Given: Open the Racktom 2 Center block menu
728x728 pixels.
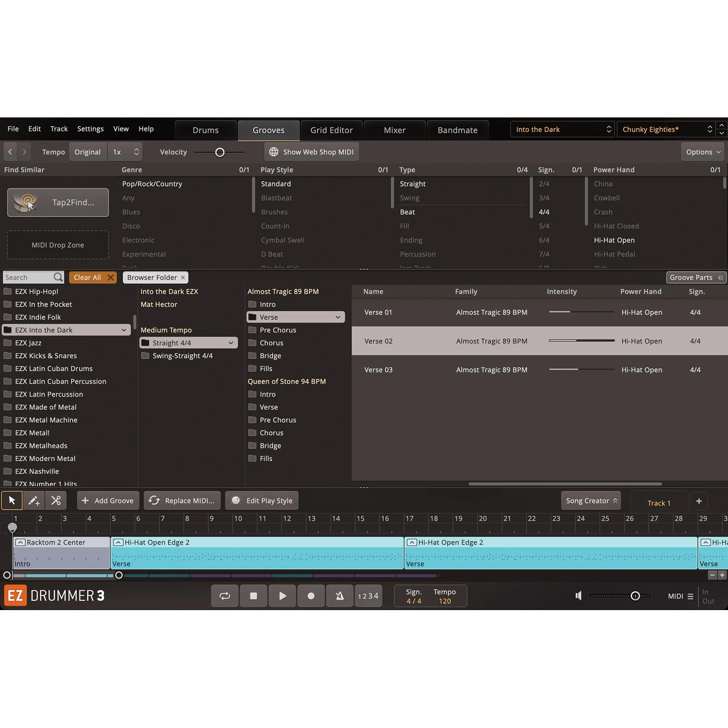Looking at the screenshot, I should (20, 543).
